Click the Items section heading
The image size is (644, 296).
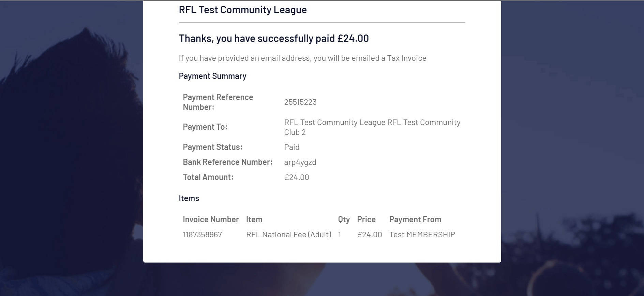(189, 198)
